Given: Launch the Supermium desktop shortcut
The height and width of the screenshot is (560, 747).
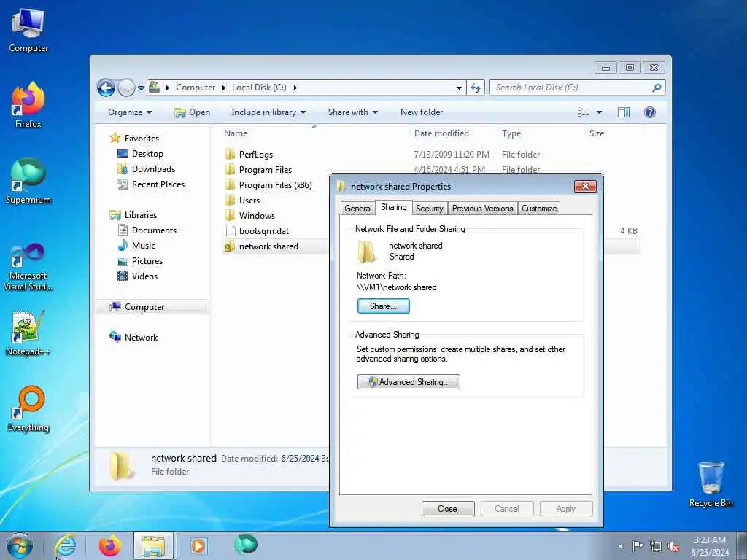Looking at the screenshot, I should pyautogui.click(x=28, y=181).
